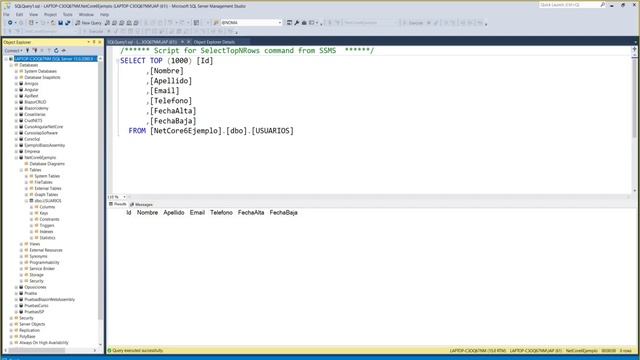Switch to the Object Explorer Details tab
This screenshot has width=640, height=360.
click(214, 42)
